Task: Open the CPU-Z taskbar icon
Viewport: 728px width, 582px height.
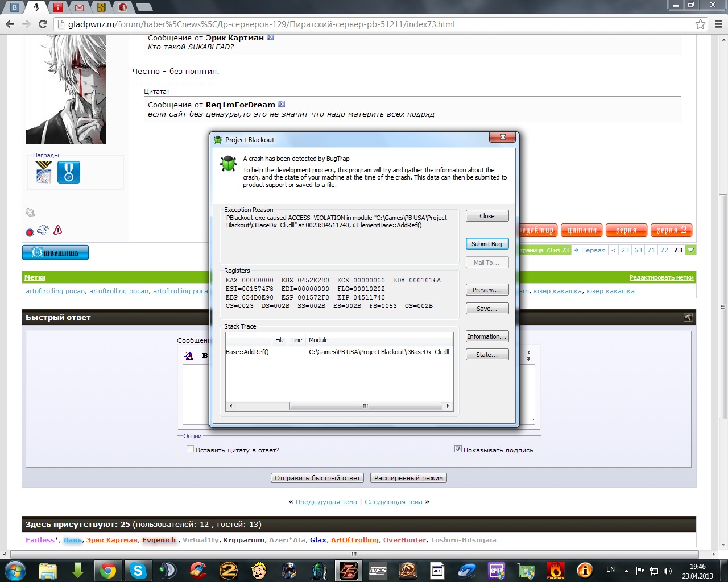Action: click(497, 570)
